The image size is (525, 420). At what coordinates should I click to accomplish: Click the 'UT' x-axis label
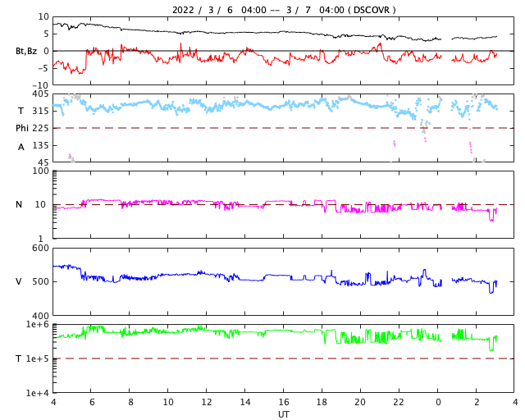pos(283,414)
